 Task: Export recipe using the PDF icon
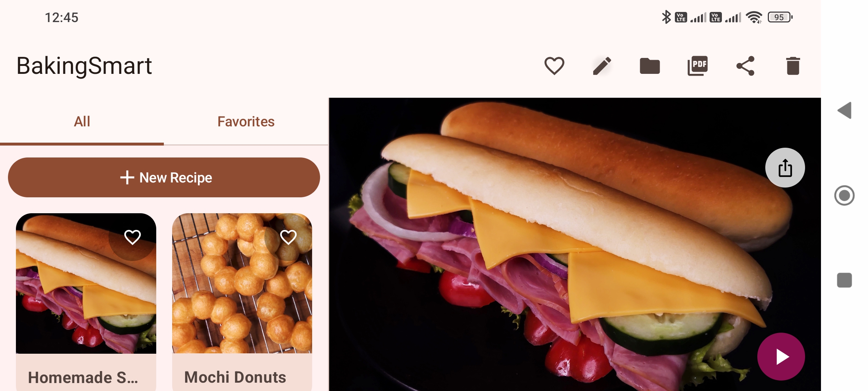(x=697, y=66)
